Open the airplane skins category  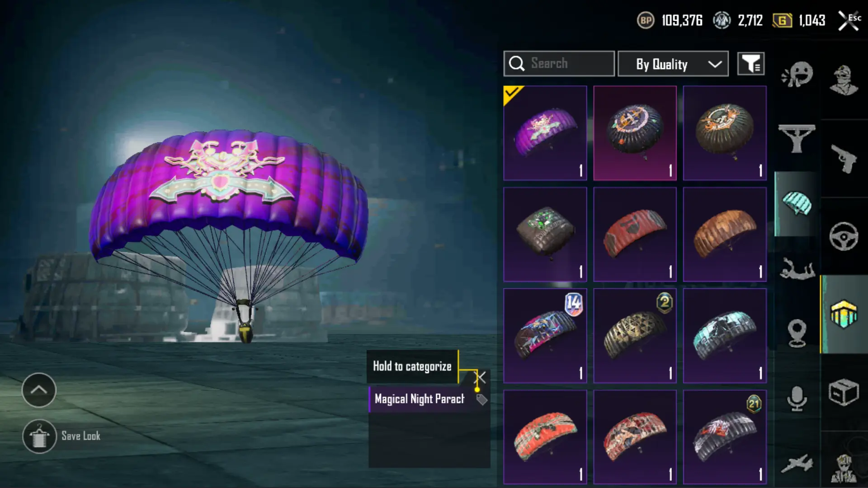(x=797, y=464)
